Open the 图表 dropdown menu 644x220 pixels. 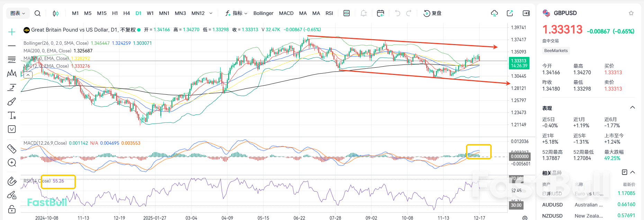[x=18, y=13]
